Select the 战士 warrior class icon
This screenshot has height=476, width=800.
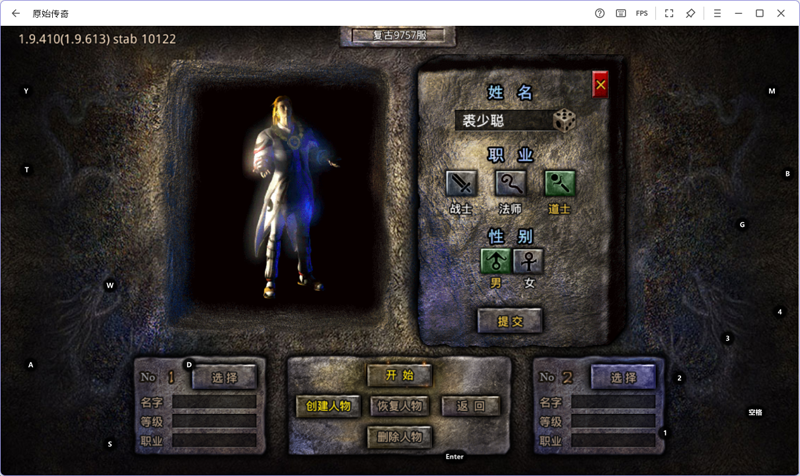click(x=461, y=184)
